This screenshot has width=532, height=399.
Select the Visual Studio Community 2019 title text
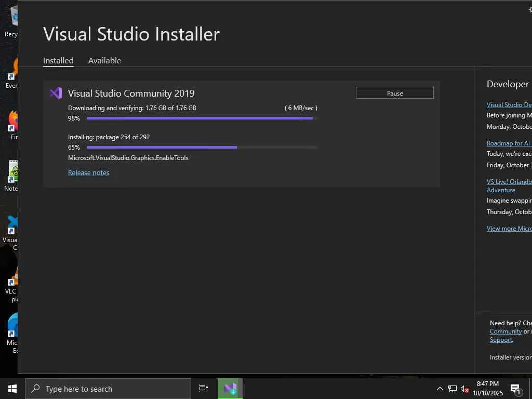131,94
